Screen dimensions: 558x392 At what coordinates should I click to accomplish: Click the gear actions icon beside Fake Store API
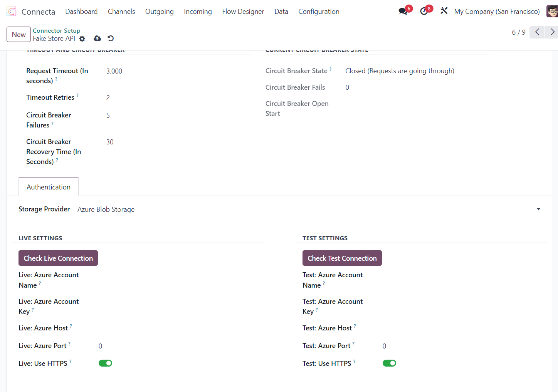(x=82, y=39)
